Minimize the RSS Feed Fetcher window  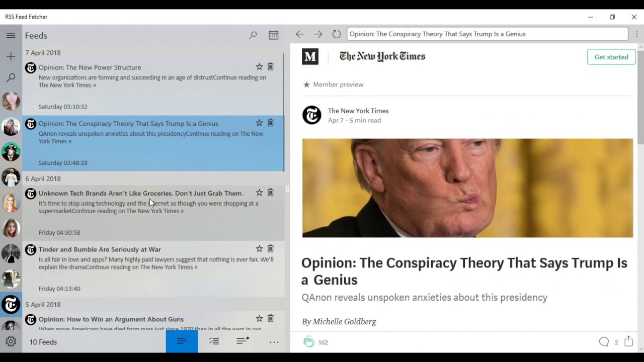tap(590, 17)
